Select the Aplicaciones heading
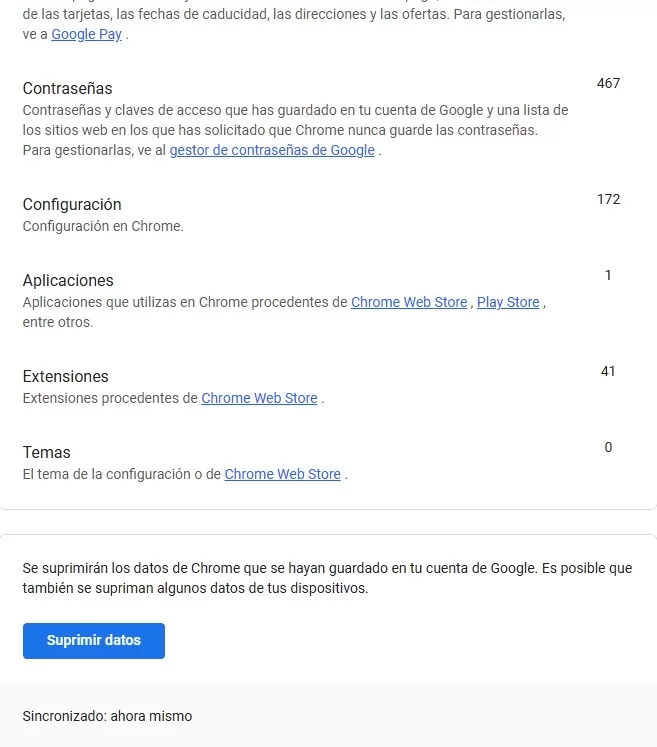Image resolution: width=657 pixels, height=747 pixels. pyautogui.click(x=68, y=280)
